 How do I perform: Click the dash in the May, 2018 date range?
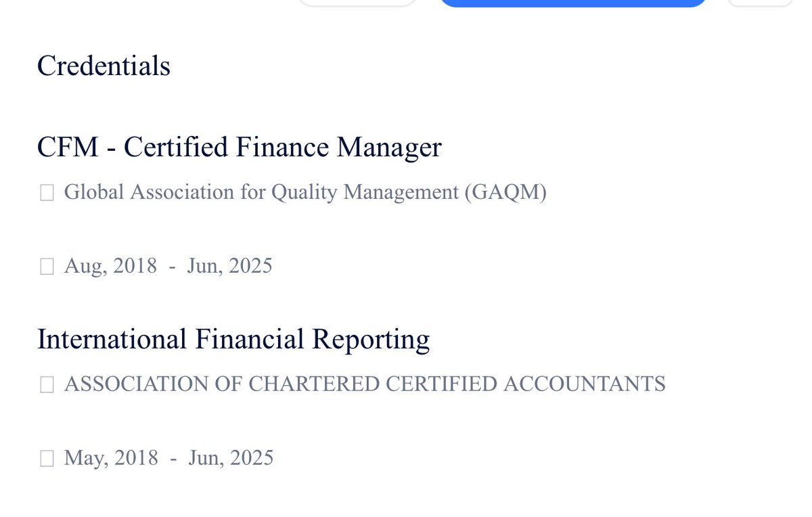click(x=174, y=459)
